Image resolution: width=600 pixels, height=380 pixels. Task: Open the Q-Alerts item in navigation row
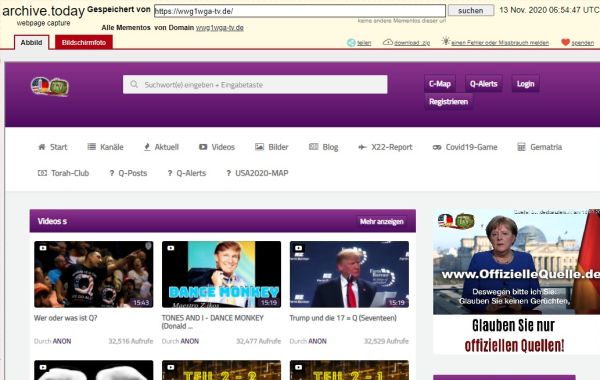pos(187,173)
